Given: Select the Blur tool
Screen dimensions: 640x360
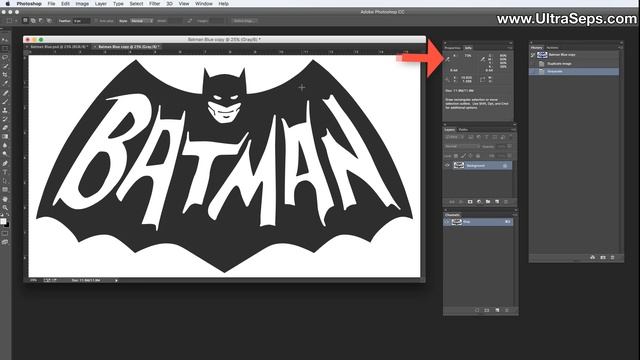Looking at the screenshot, I should 5,145.
